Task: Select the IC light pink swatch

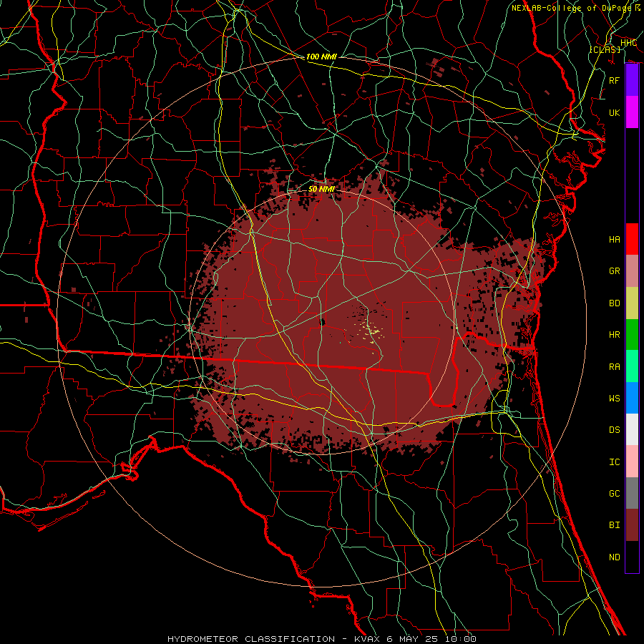Action: point(632,462)
